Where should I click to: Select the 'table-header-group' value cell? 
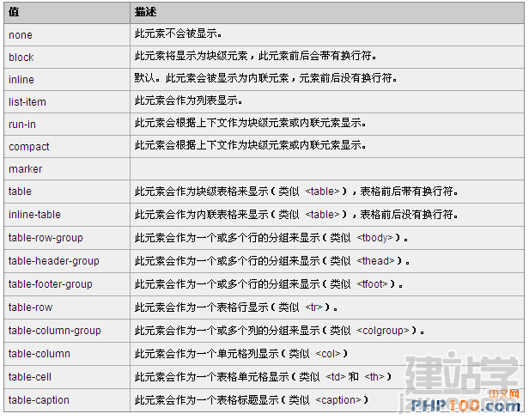tap(67, 261)
